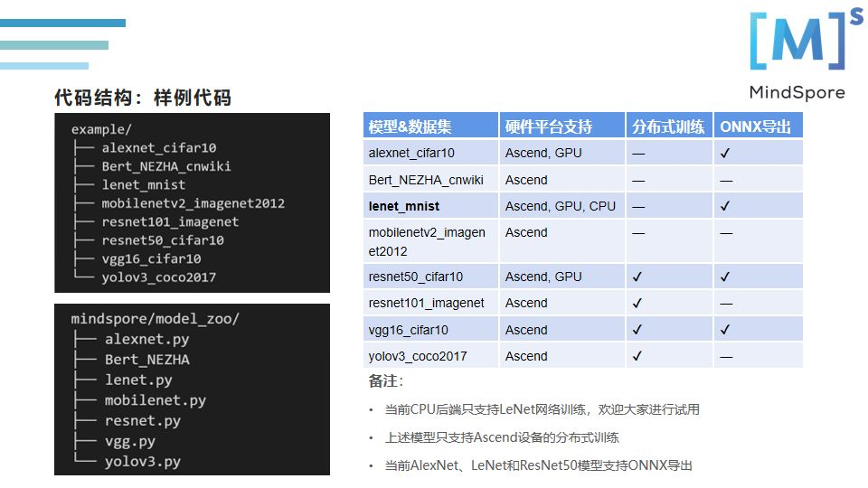Click the 模型&数据集 column header

(430, 126)
